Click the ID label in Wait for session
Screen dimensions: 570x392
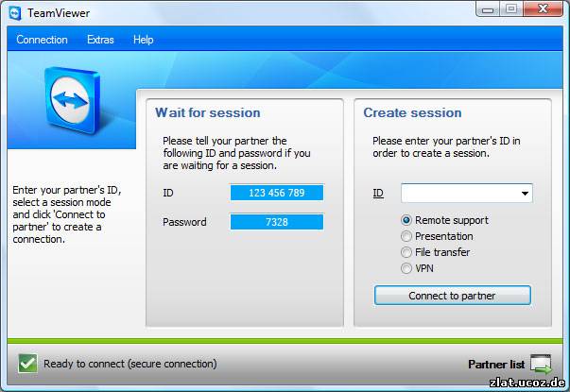[x=168, y=193]
